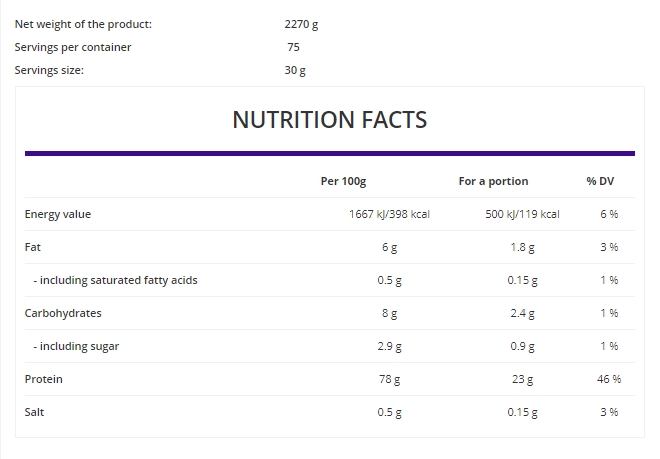Select the saturated fatty acids row label
This screenshot has width=660, height=459.
115,280
